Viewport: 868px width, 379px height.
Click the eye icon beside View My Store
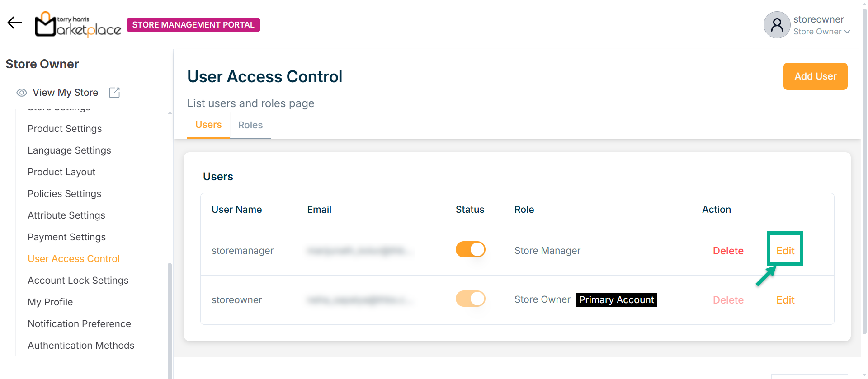[x=21, y=93]
